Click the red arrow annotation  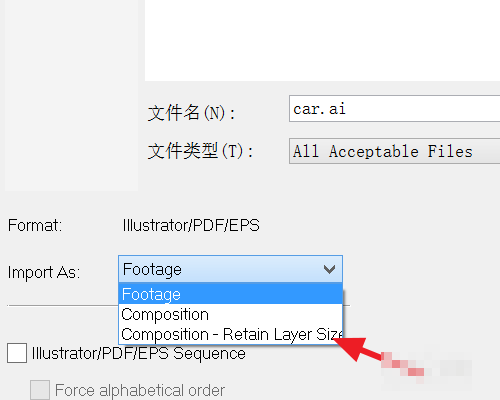[x=358, y=349]
